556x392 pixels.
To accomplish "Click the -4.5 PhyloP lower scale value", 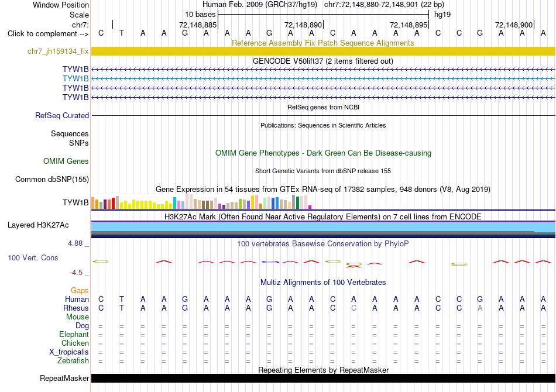I will [76, 272].
